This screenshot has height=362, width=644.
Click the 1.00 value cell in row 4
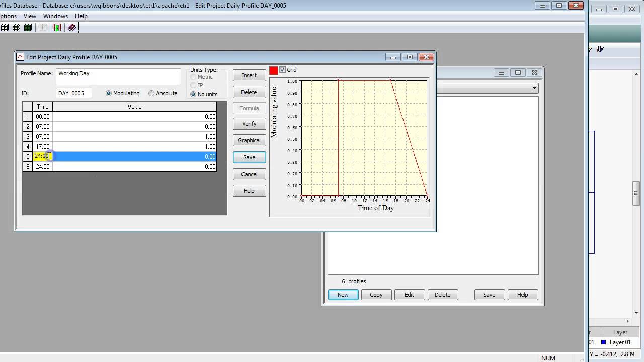(134, 146)
